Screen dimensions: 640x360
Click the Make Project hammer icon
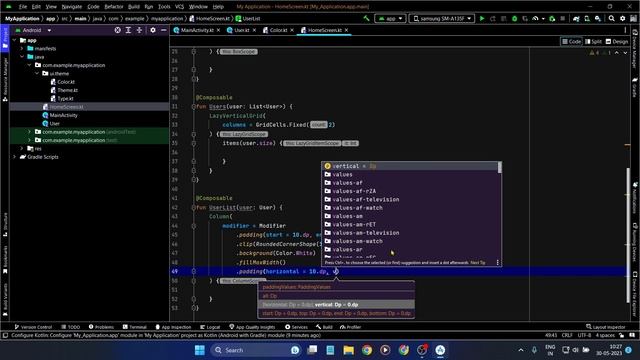pos(366,18)
